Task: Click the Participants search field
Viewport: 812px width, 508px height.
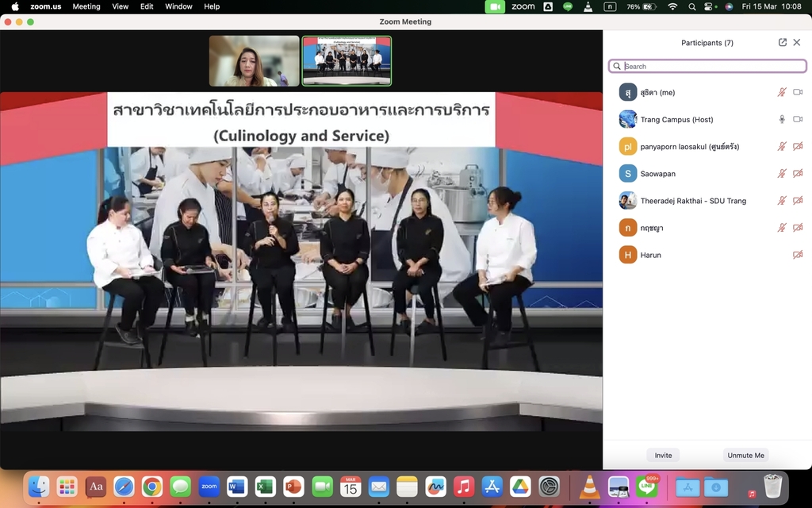Action: (x=710, y=67)
